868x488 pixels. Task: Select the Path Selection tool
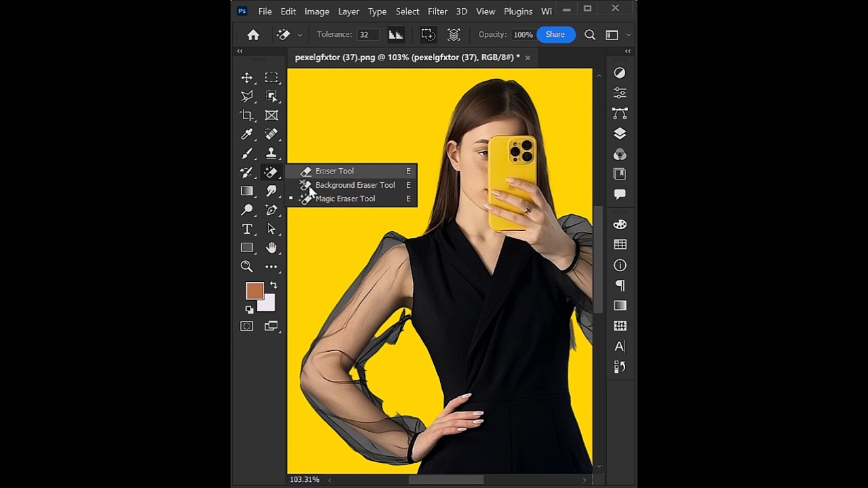pos(271,229)
